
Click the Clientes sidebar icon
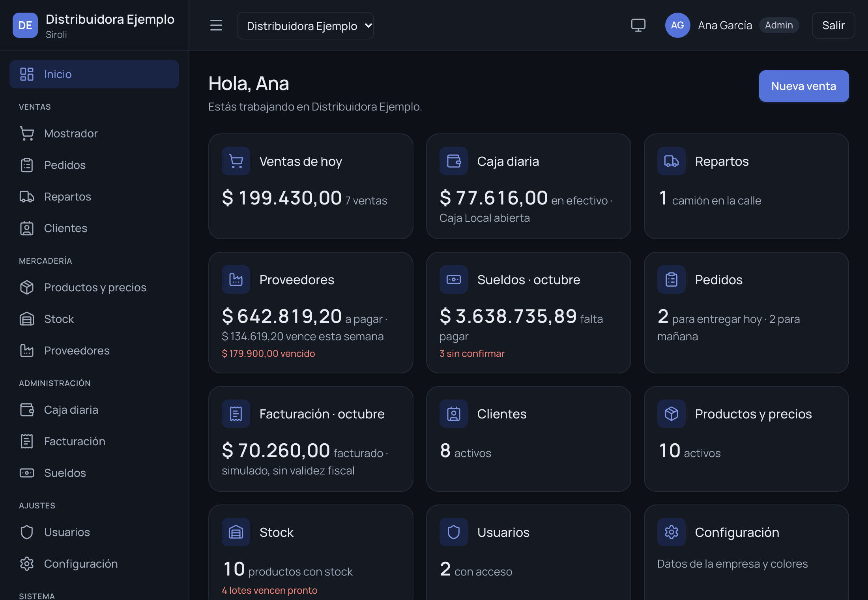tap(27, 228)
